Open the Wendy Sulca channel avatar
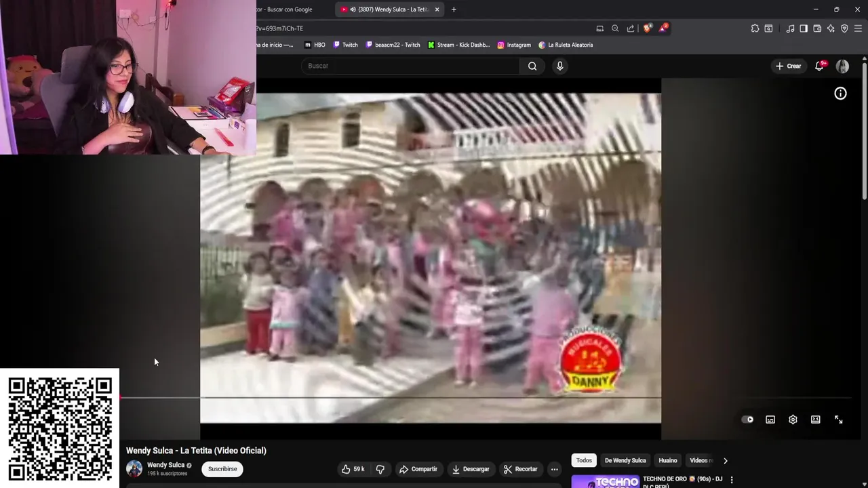This screenshot has height=488, width=868. [x=134, y=468]
